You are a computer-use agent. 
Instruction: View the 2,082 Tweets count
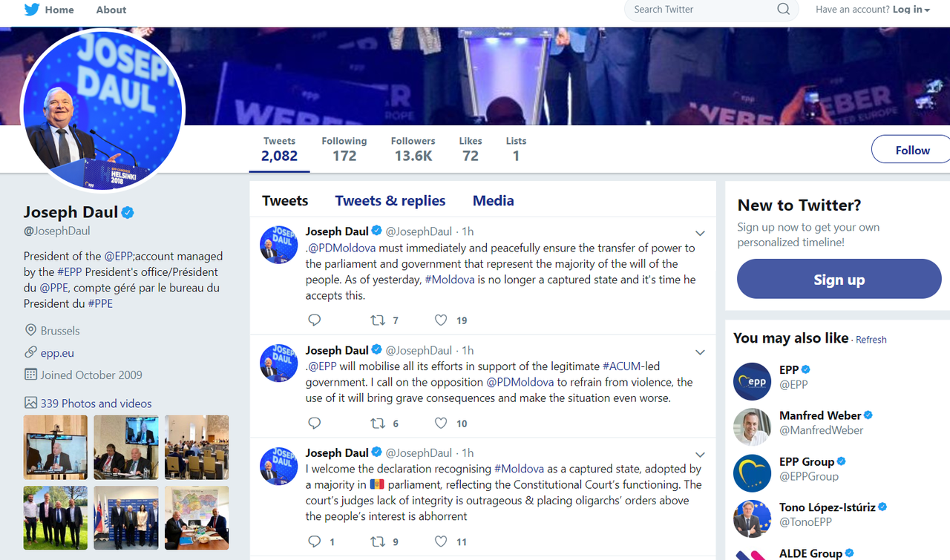click(280, 149)
